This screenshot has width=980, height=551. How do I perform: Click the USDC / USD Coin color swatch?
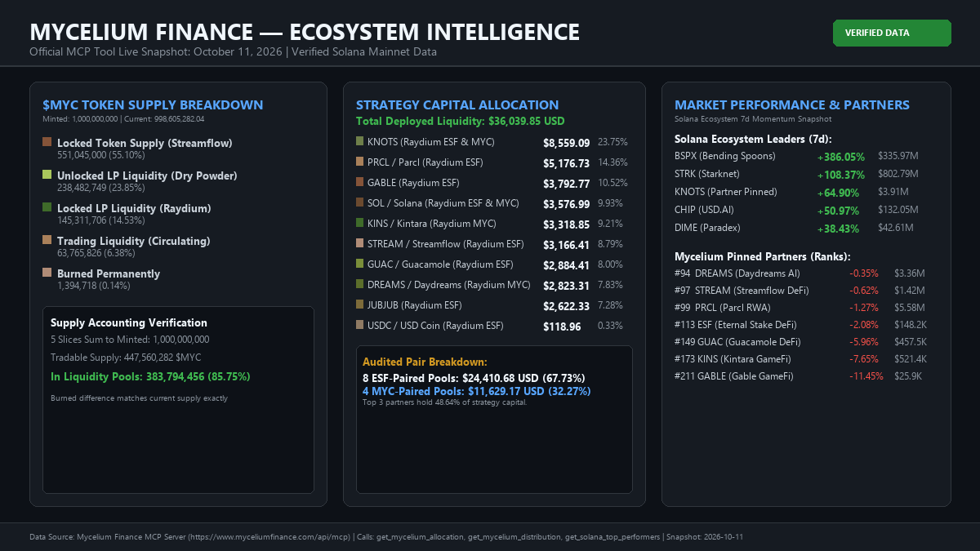(360, 325)
